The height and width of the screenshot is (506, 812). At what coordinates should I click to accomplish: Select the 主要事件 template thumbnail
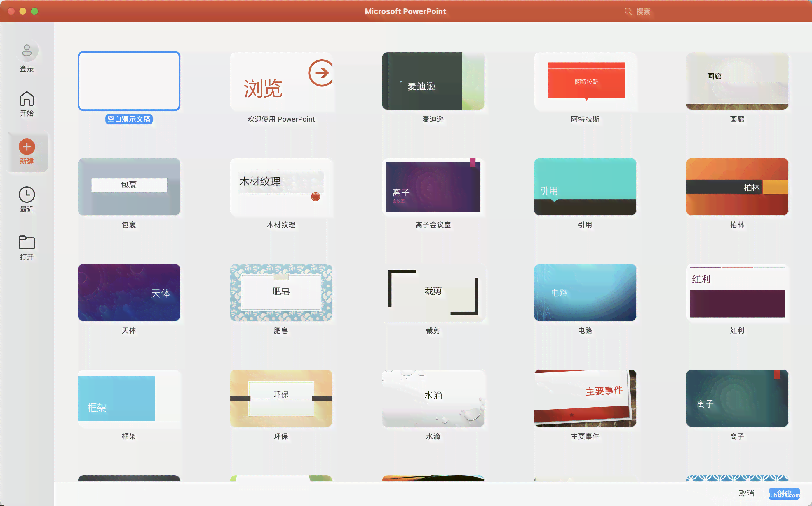585,398
